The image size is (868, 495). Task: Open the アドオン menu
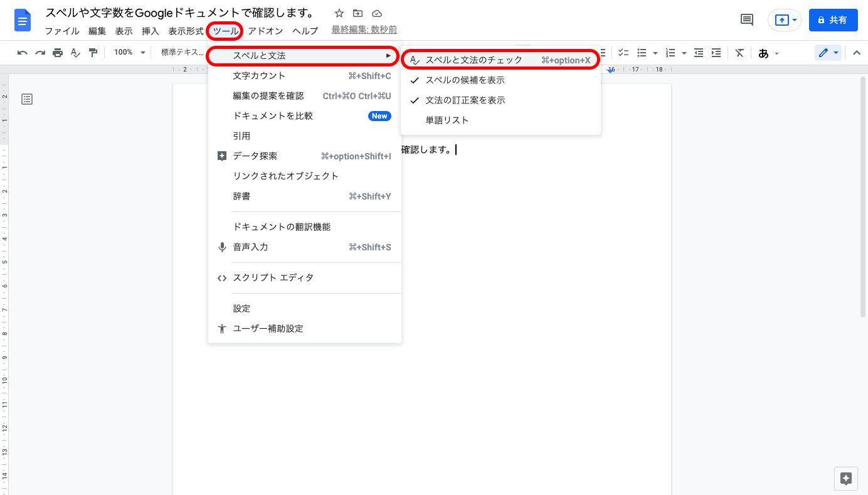pos(265,31)
